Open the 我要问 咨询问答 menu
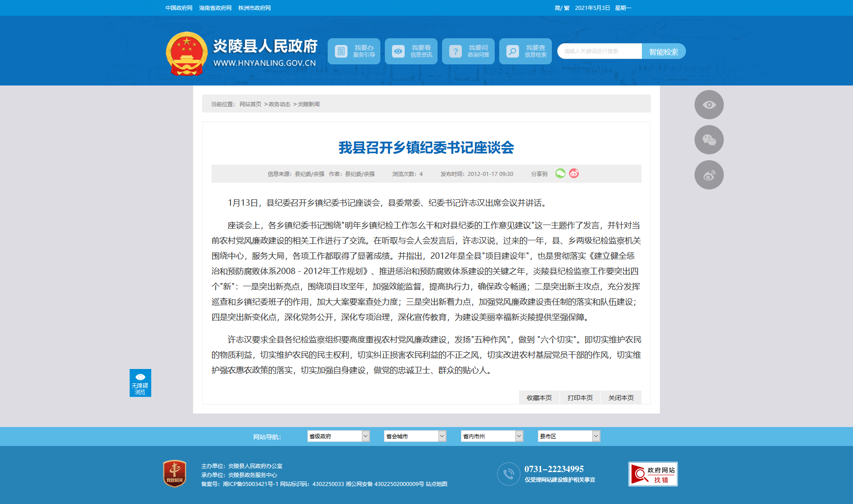 (x=468, y=51)
